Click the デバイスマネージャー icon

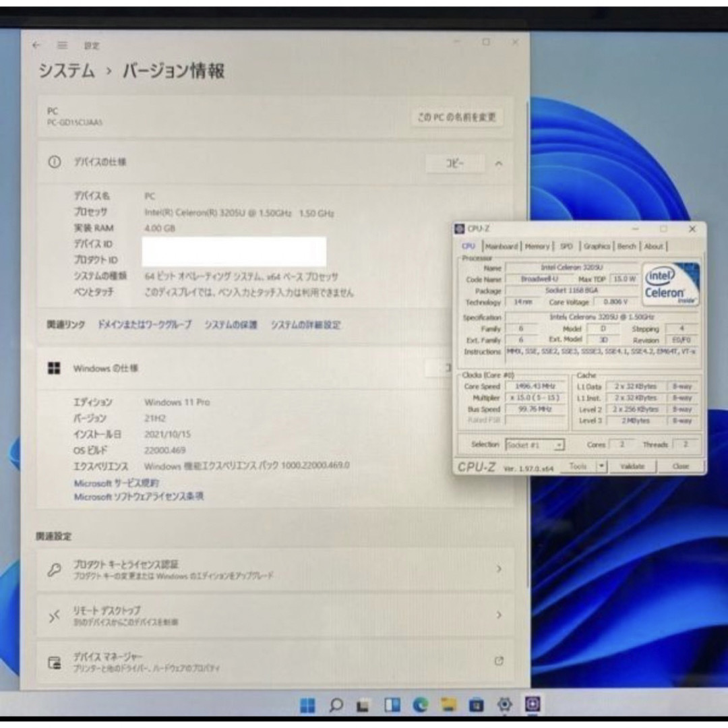[55, 662]
